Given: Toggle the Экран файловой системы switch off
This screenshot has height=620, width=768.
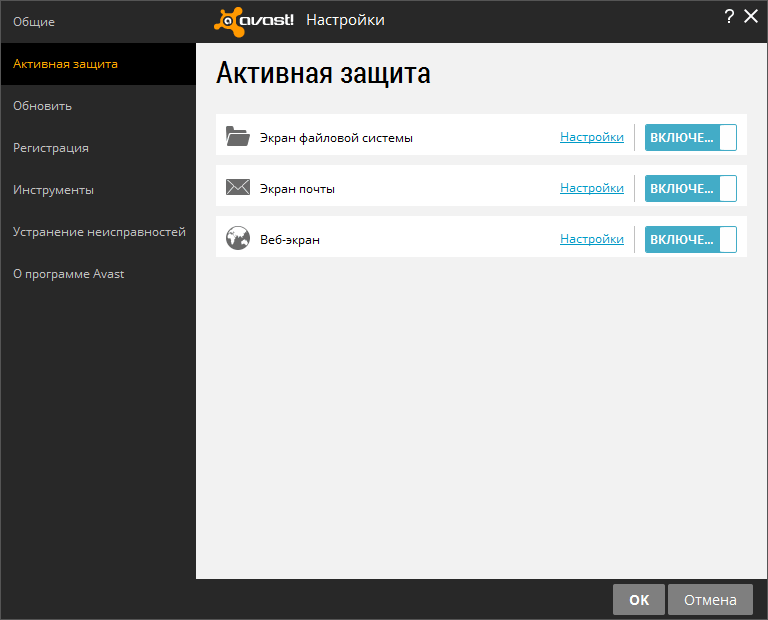Looking at the screenshot, I should coord(691,137).
